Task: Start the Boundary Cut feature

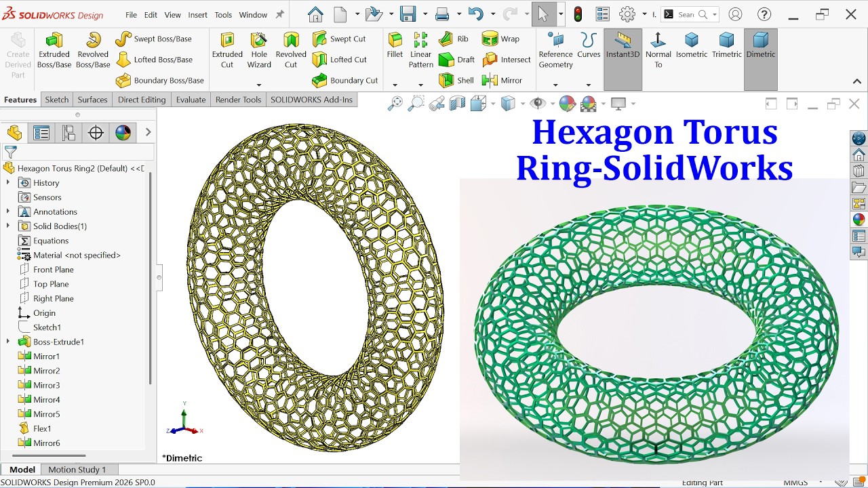Action: pyautogui.click(x=344, y=80)
